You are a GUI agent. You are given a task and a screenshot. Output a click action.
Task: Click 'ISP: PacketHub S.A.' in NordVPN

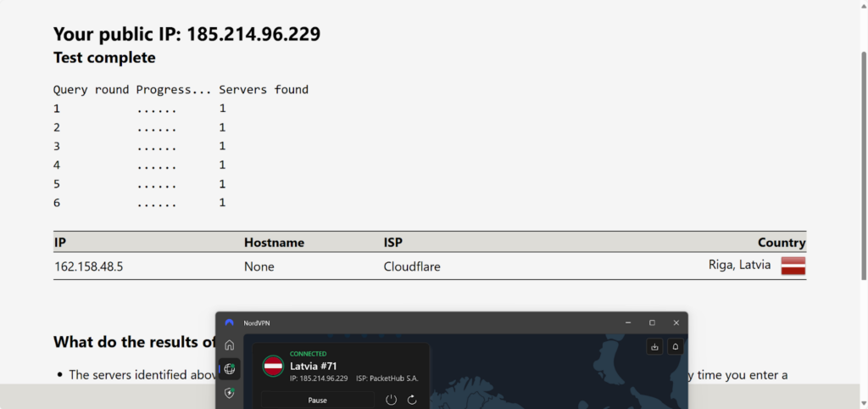point(387,378)
